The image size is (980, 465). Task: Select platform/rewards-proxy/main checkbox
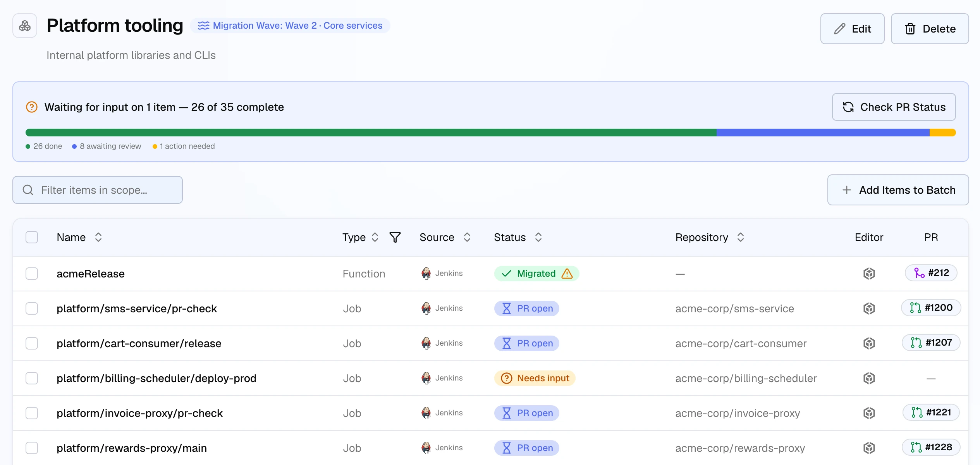point(32,448)
